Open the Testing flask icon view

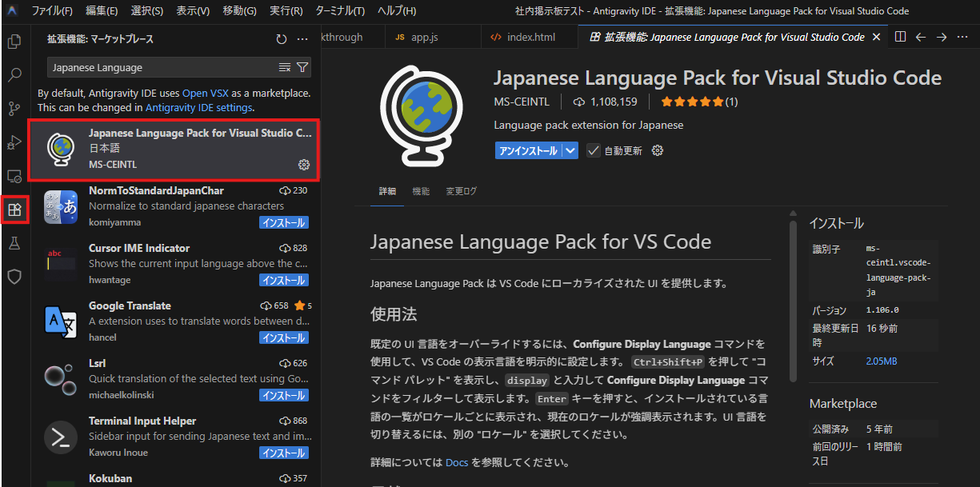click(x=14, y=243)
